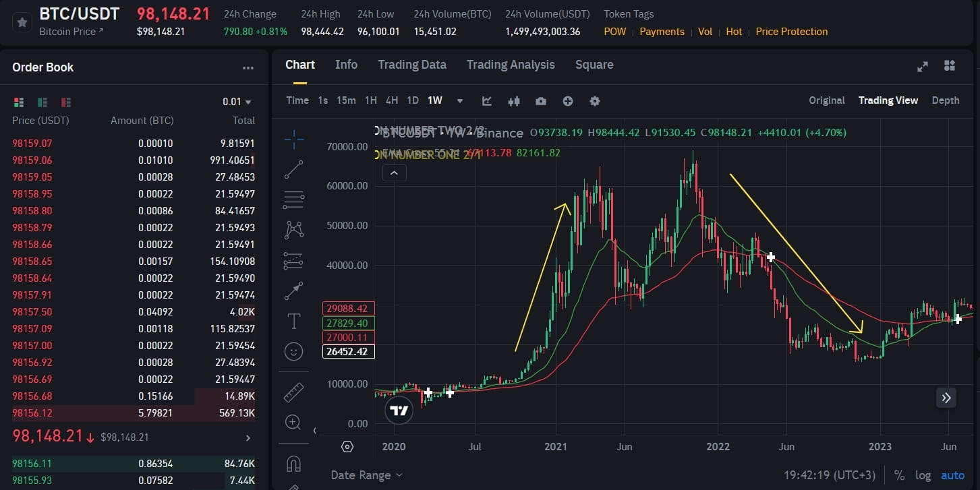The width and height of the screenshot is (980, 490).
Task: Select the trend line drawing tool
Action: tap(294, 170)
